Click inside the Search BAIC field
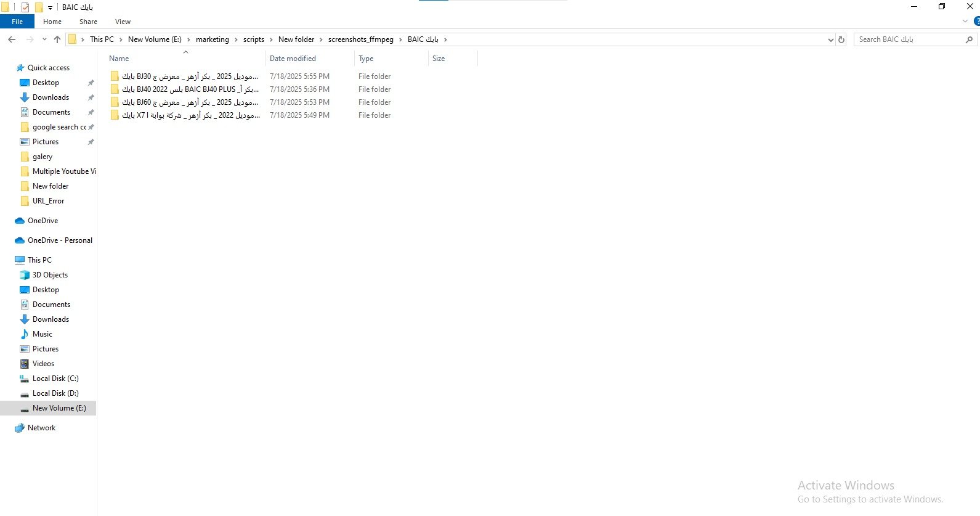Screen dimensions: 980x516 (909, 39)
